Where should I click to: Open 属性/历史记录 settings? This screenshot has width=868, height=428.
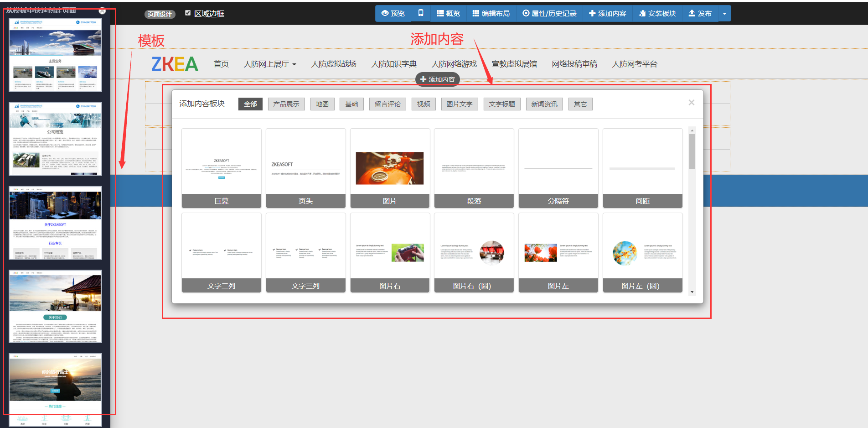point(550,14)
